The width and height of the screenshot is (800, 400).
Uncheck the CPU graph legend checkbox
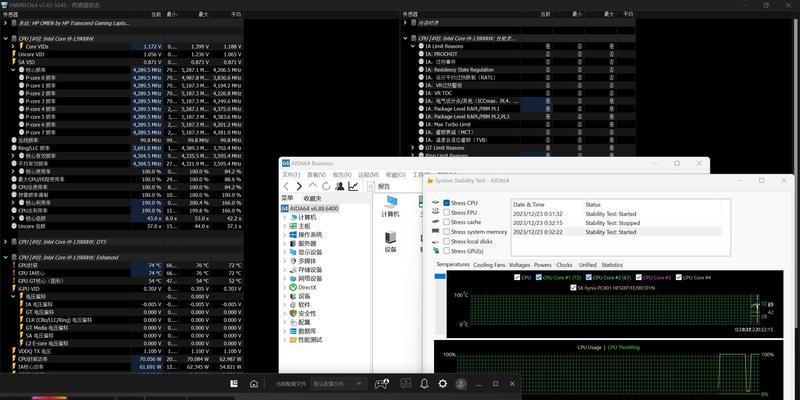[517, 278]
